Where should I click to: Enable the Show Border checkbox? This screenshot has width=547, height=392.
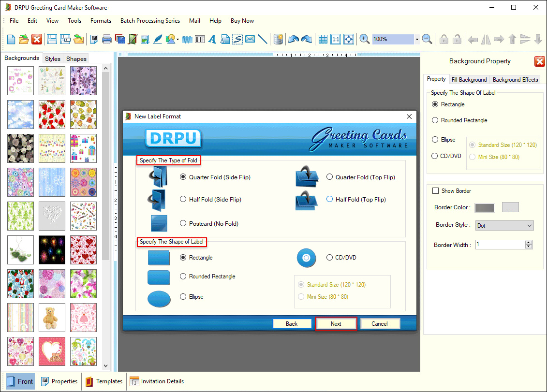[x=435, y=191]
